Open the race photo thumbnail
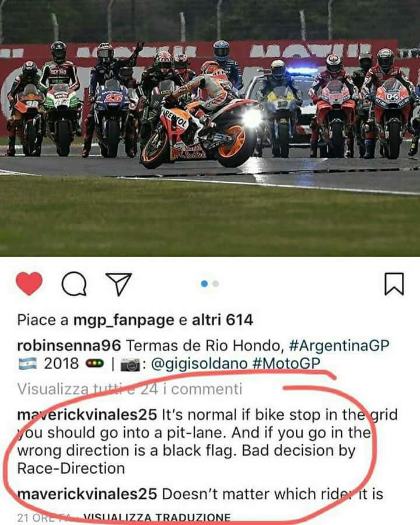420x525 pixels. (x=210, y=128)
